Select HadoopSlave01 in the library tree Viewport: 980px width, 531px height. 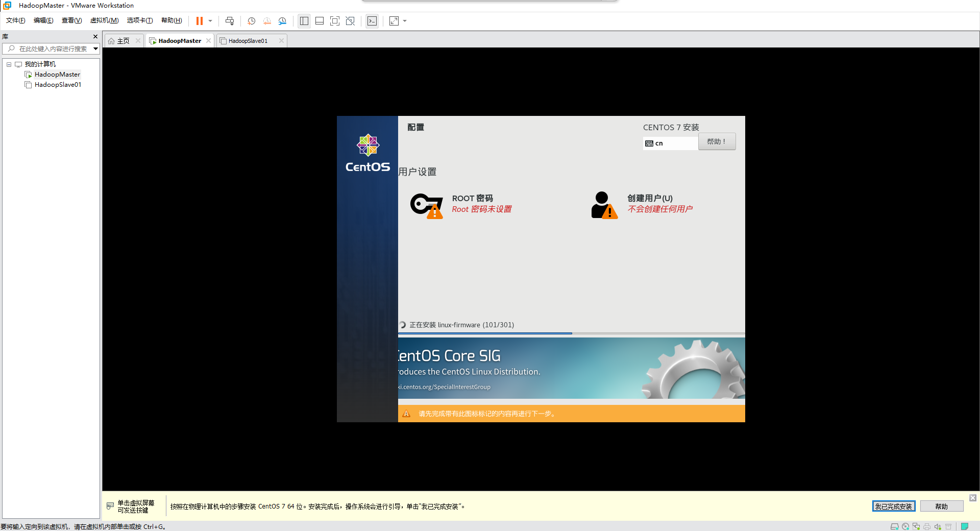point(58,85)
